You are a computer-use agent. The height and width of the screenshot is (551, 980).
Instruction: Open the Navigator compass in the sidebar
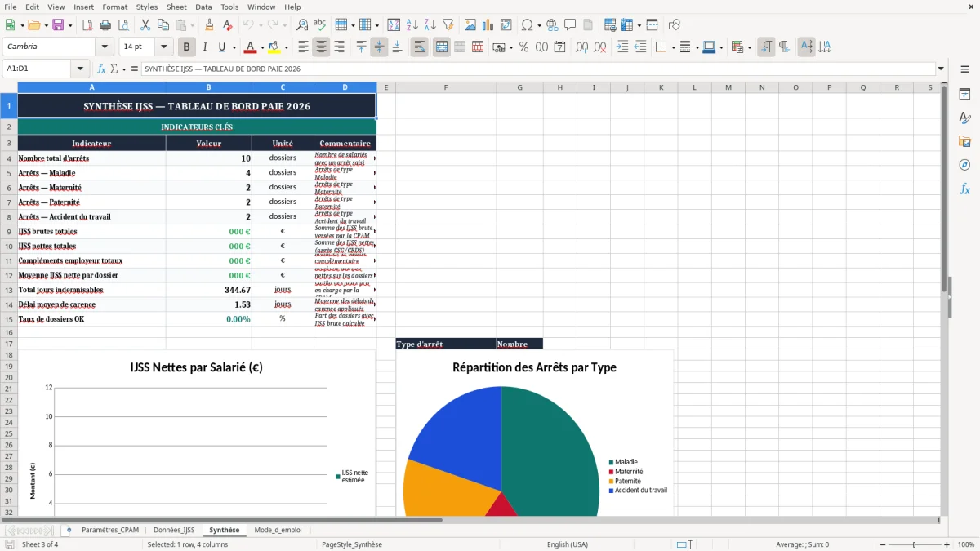click(964, 165)
